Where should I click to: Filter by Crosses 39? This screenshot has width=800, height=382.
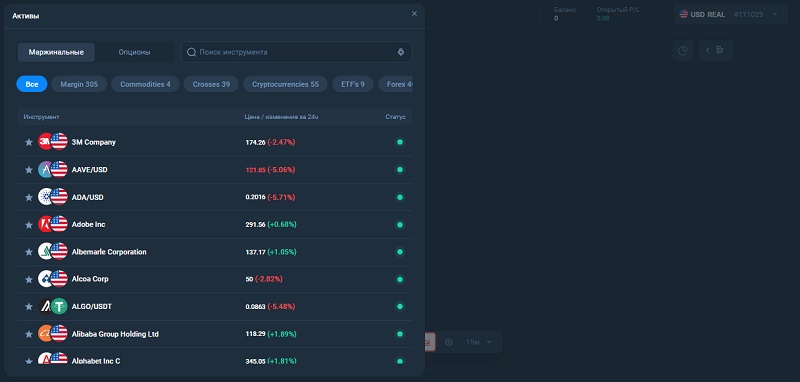click(x=211, y=84)
